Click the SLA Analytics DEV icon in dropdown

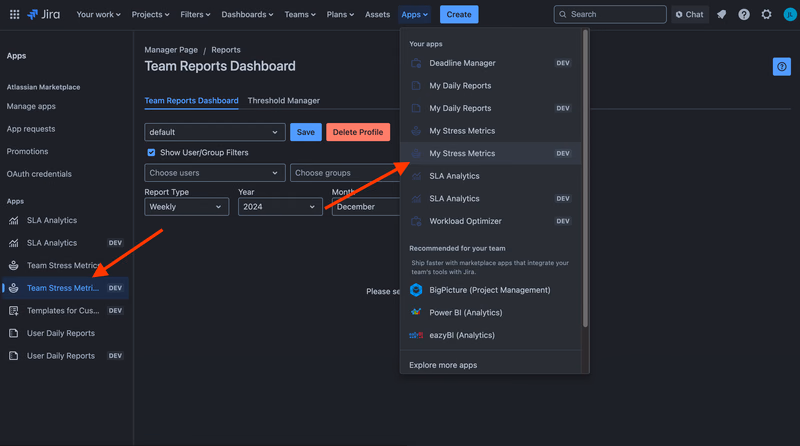tap(416, 199)
